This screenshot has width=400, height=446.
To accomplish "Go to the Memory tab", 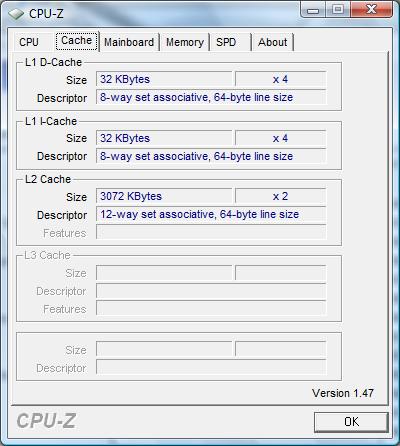I will pos(185,42).
